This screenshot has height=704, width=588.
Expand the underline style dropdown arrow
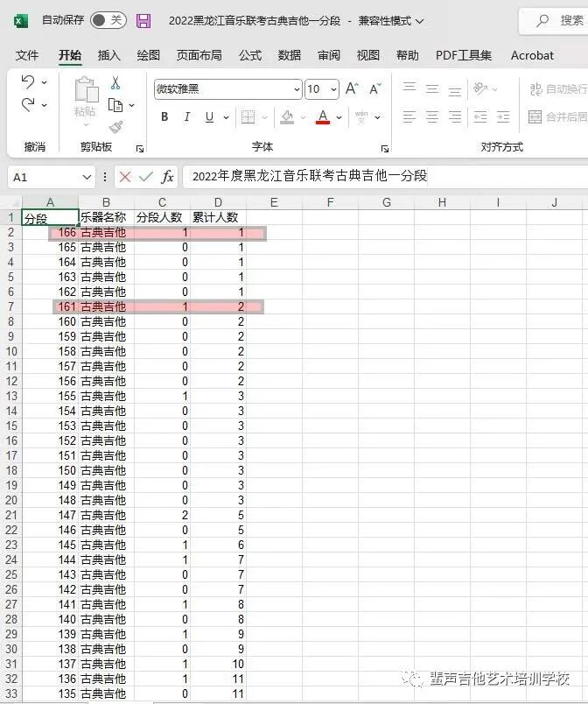pos(226,117)
